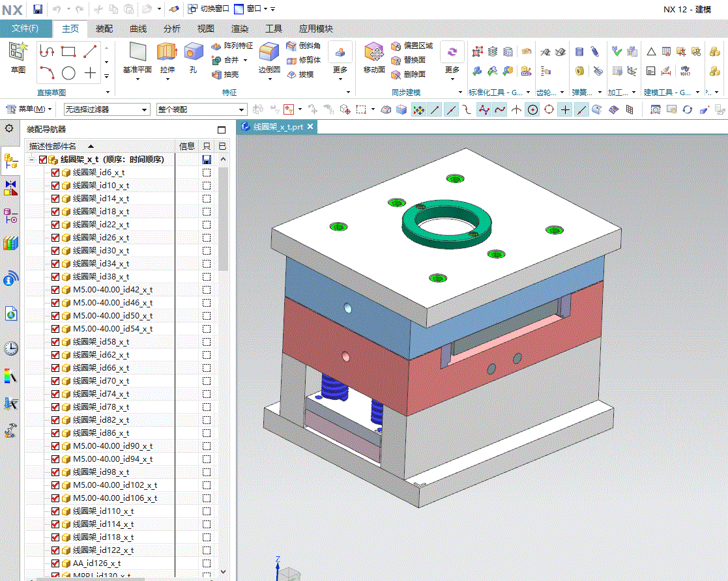This screenshot has height=581, width=728.
Task: Select the 移动面 (Move Face) tool
Action: click(x=374, y=52)
